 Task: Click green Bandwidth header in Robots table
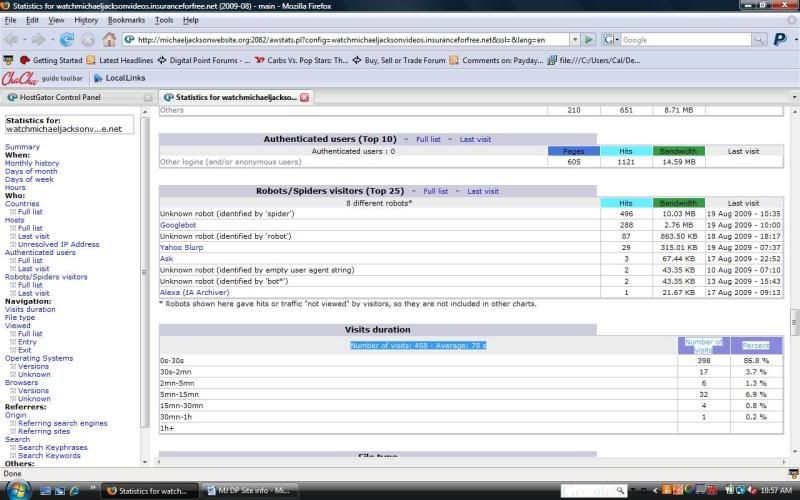pos(678,203)
